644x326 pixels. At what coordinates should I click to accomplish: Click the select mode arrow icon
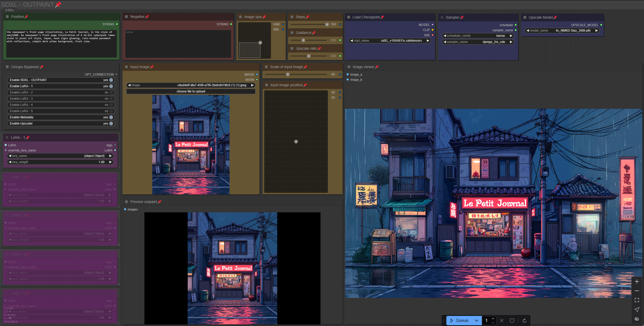pos(637,309)
